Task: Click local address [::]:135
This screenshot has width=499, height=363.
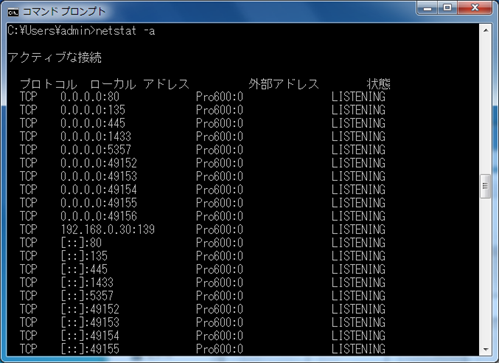Action: click(84, 256)
